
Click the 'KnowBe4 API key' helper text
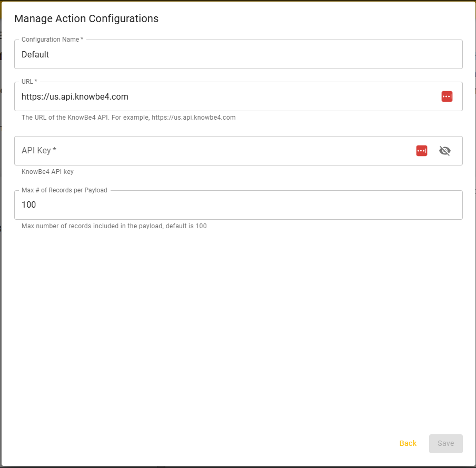(x=47, y=172)
